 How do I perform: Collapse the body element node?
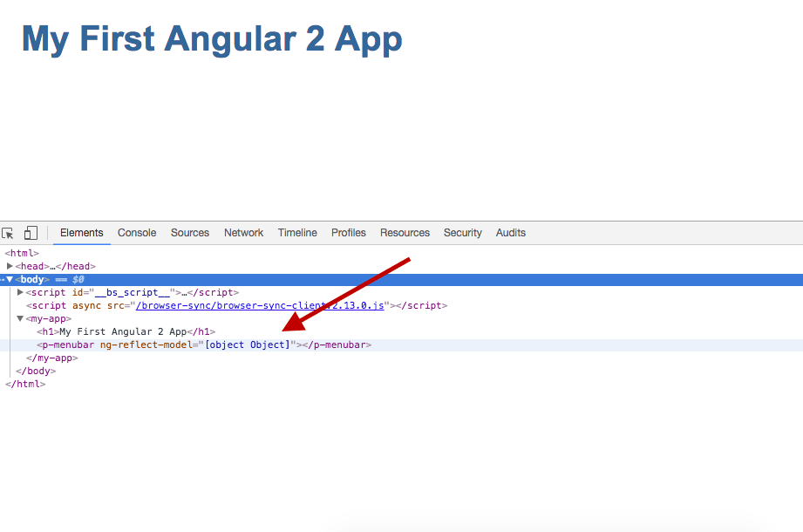[10, 280]
